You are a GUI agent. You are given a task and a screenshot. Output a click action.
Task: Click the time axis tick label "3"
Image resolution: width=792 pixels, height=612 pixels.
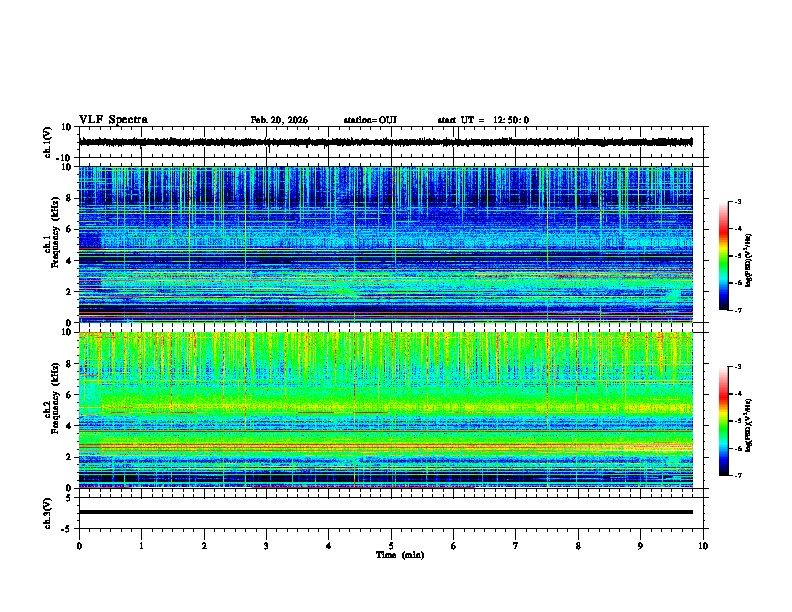(266, 546)
